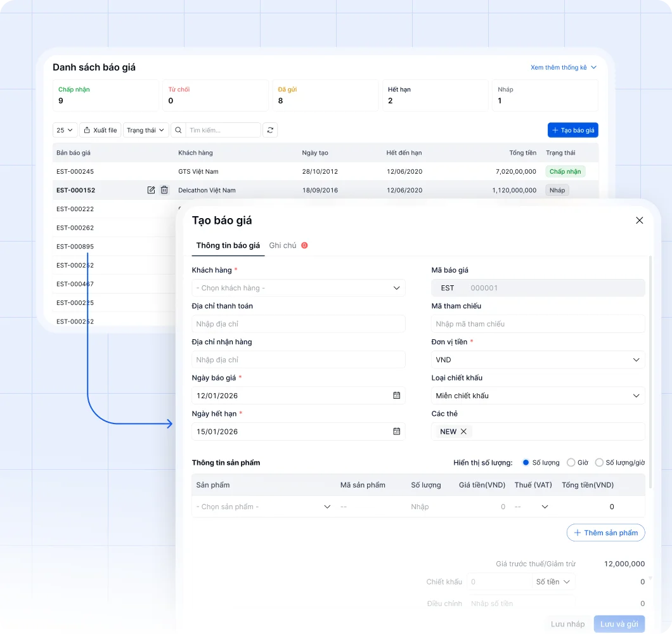Close the Tạo báo giá dialog
Screen dimensions: 672x634
click(x=639, y=221)
